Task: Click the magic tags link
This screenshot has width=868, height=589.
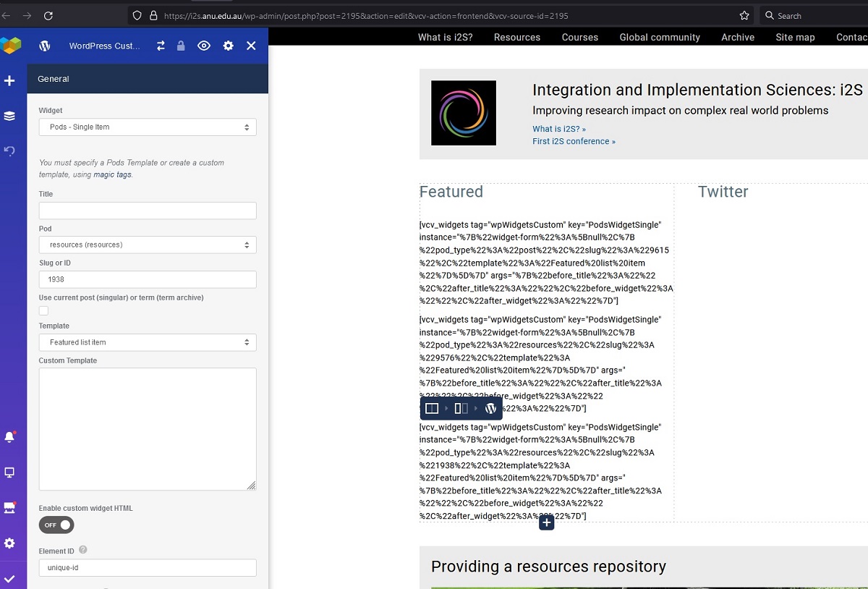Action: point(112,175)
